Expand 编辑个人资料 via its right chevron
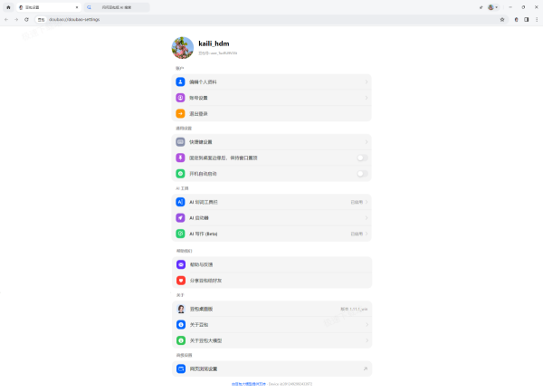This screenshot has height=392, width=543. [366, 81]
